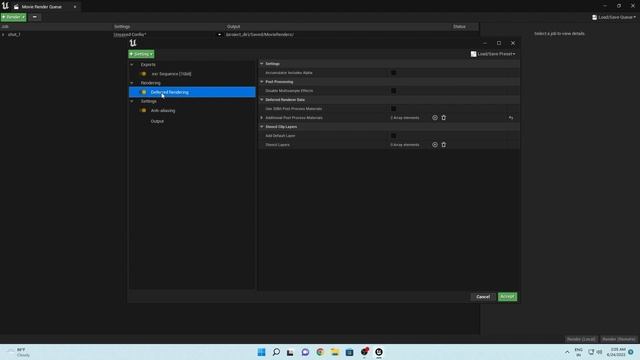The width and height of the screenshot is (640, 360).
Task: Switch to the Movie Render Queue tab
Action: tap(42, 7)
